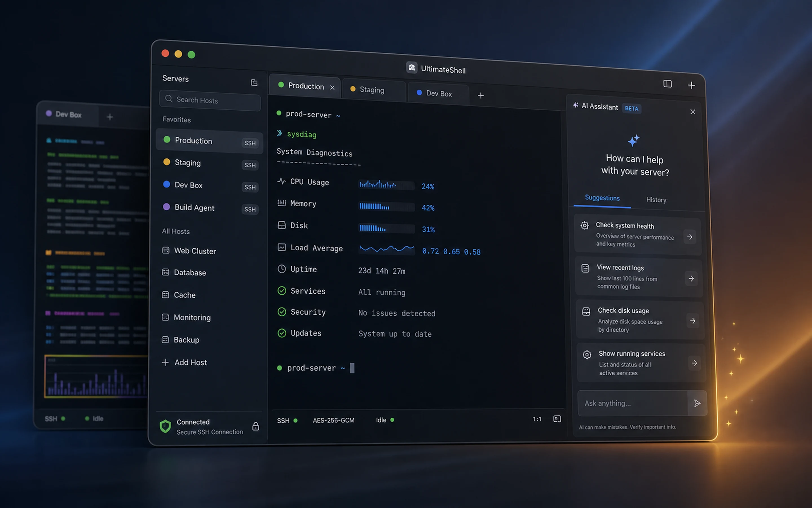The image size is (812, 508).
Task: Connect to Staging favorite host
Action: point(209,163)
